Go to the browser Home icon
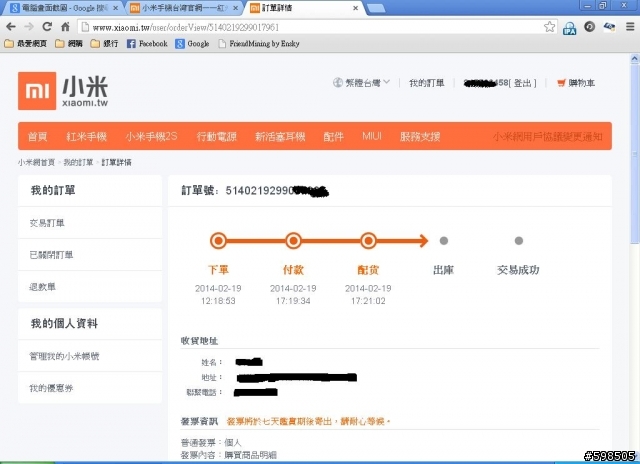640x464 pixels. pyautogui.click(x=65, y=27)
